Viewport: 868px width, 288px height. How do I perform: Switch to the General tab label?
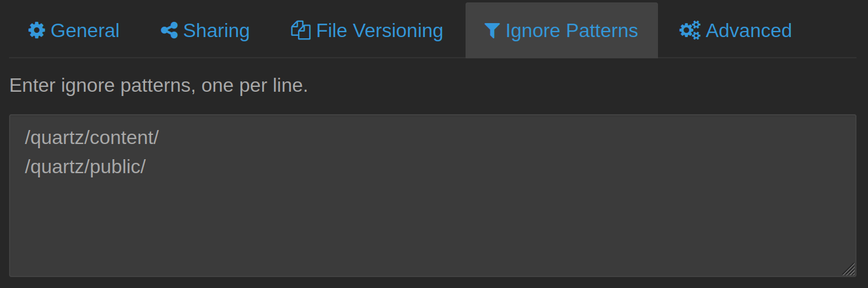[85, 30]
